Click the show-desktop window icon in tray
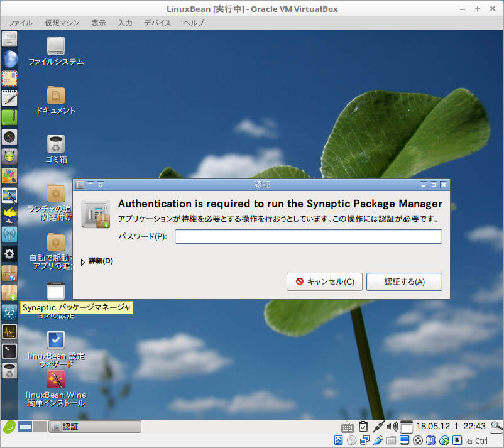Viewport: 504px width, 448px height. pos(407,427)
